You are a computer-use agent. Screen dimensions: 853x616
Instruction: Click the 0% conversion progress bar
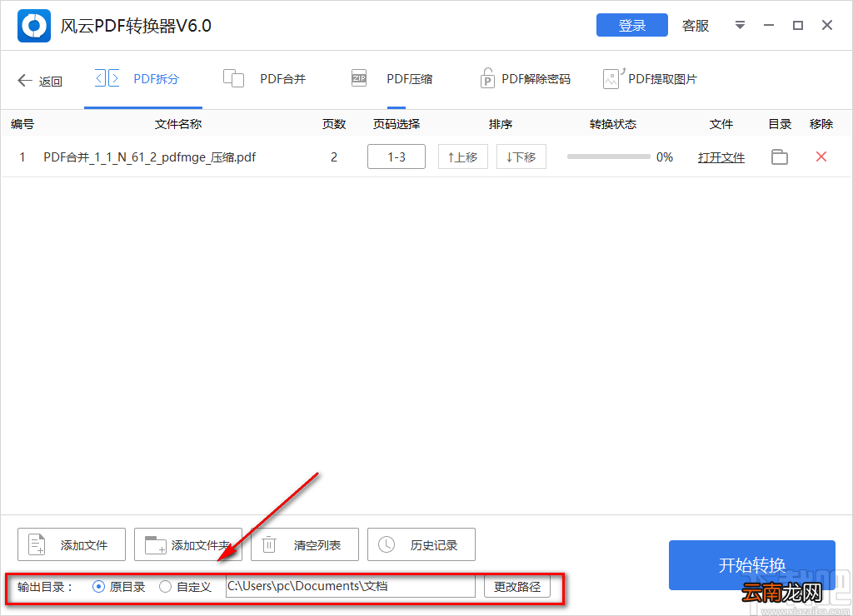(608, 156)
